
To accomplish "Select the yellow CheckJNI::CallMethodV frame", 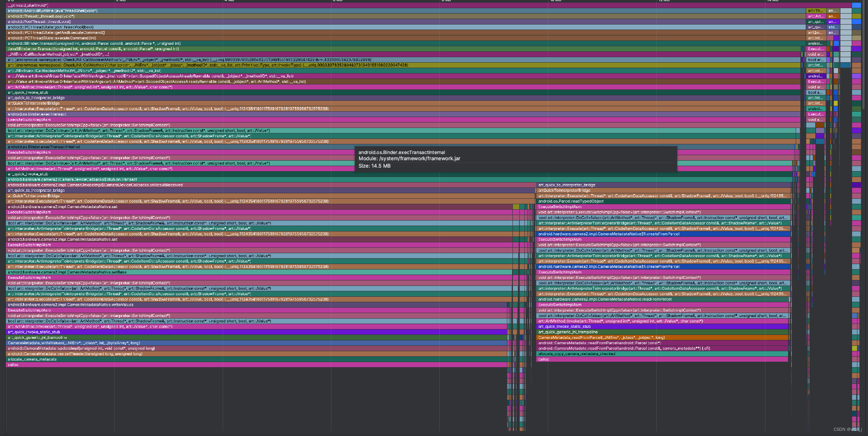I will coord(403,65).
